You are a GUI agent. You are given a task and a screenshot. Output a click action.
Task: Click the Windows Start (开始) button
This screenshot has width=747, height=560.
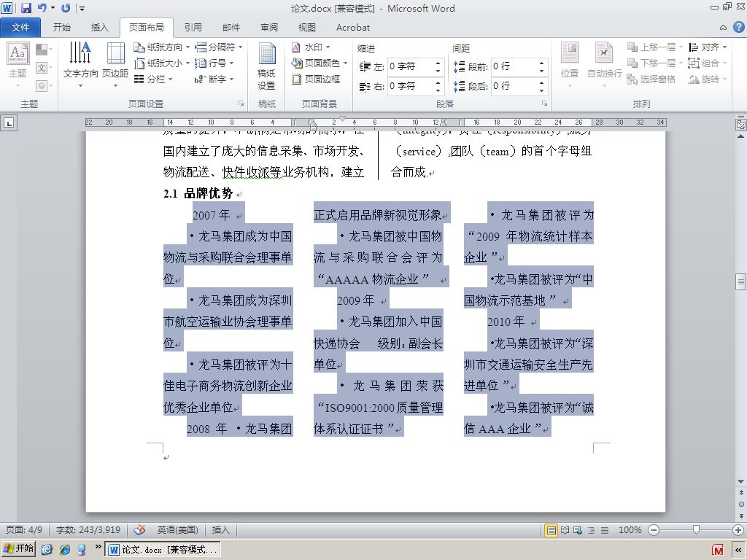(x=19, y=549)
